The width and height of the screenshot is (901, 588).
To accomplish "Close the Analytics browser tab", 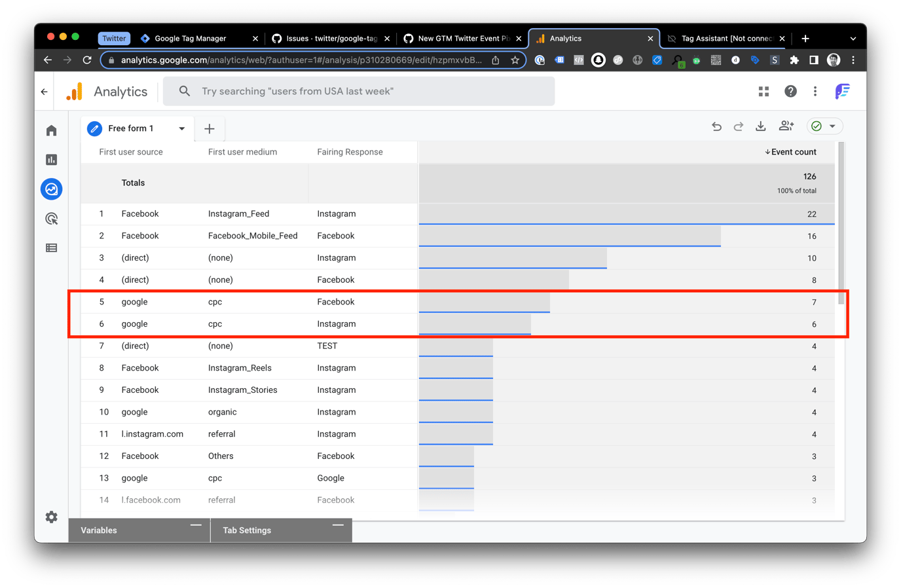I will (650, 39).
